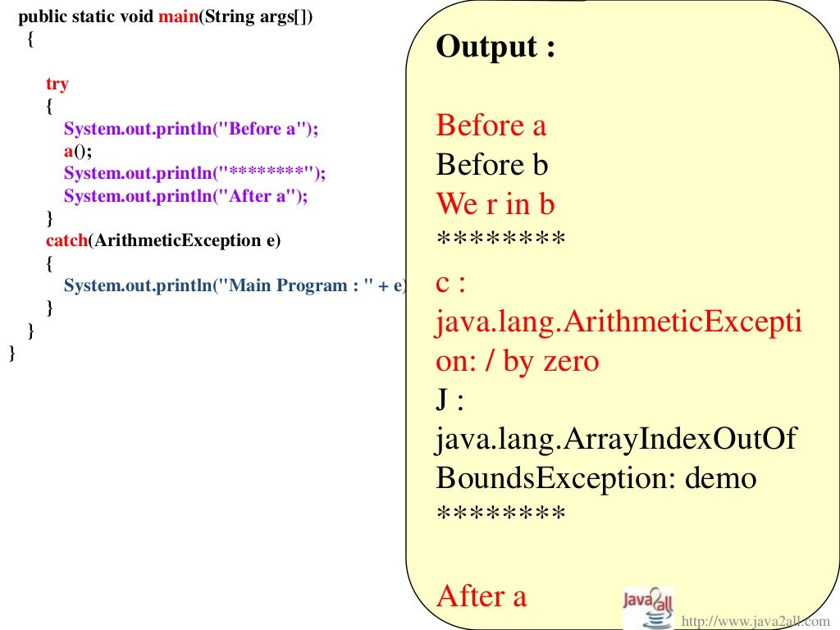Click the 'We r in b' output line
The height and width of the screenshot is (630, 840).
click(495, 203)
